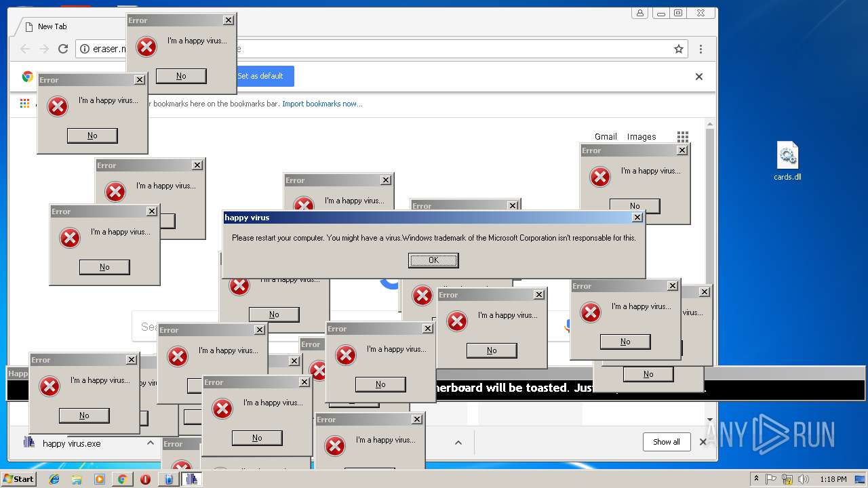The height and width of the screenshot is (488, 868).
Task: Launch Opera from the taskbar
Action: [x=145, y=479]
